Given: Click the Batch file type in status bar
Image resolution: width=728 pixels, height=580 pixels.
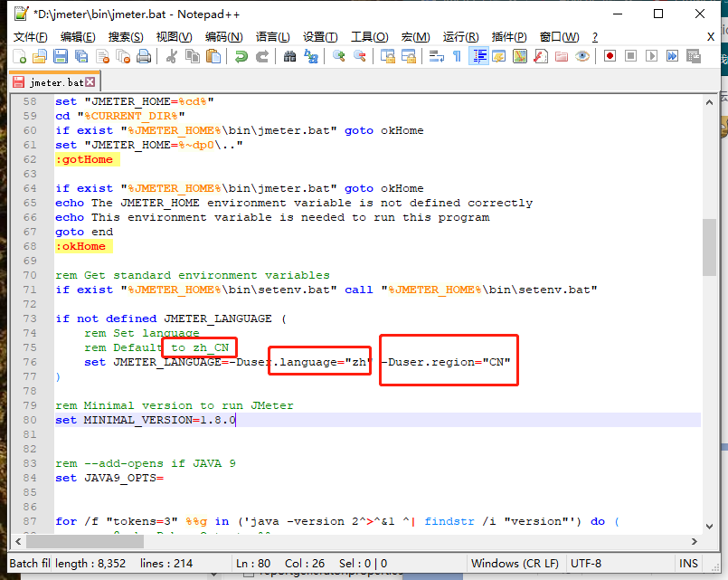Looking at the screenshot, I should click(30, 564).
